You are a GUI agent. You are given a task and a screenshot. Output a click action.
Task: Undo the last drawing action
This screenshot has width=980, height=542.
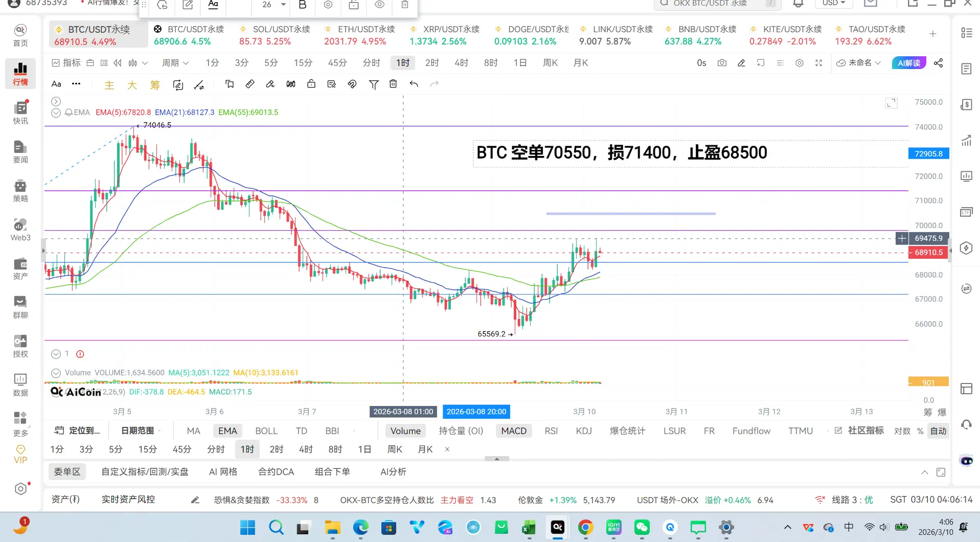[414, 84]
